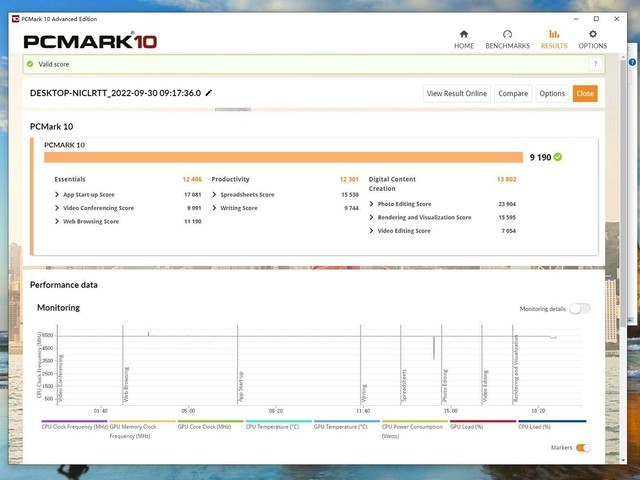Click the result name DESKTOP-NICLRTT text
The width and height of the screenshot is (640, 480).
point(115,93)
